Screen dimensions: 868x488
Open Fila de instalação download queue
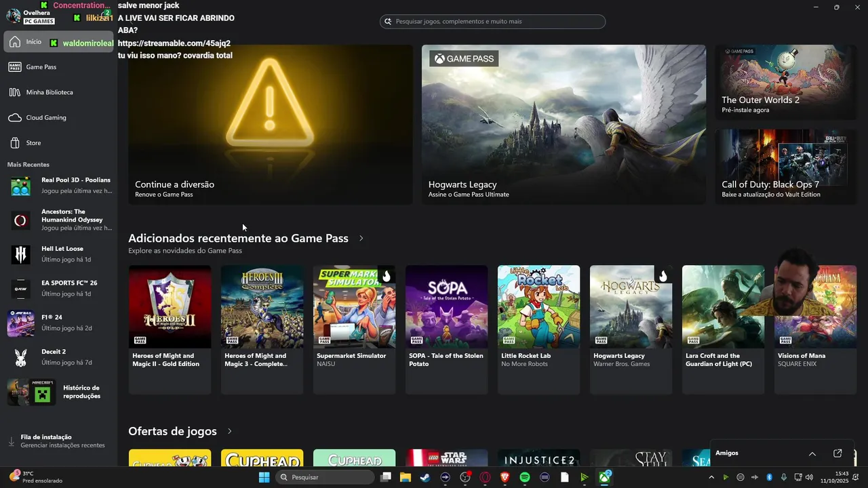pos(58,441)
